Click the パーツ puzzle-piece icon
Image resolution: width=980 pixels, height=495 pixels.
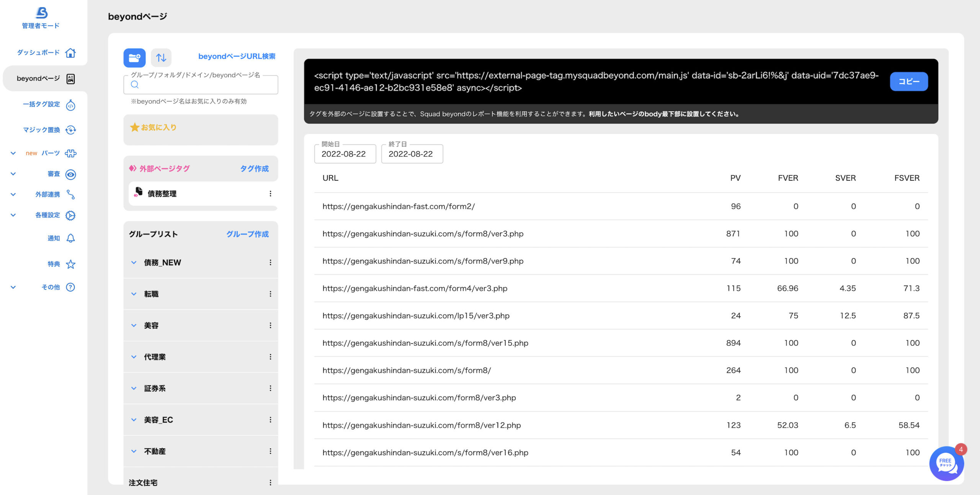(x=70, y=153)
